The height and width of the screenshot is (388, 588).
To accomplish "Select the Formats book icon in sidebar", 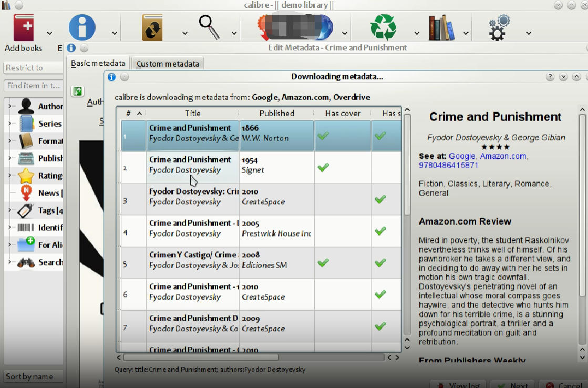I will [26, 141].
